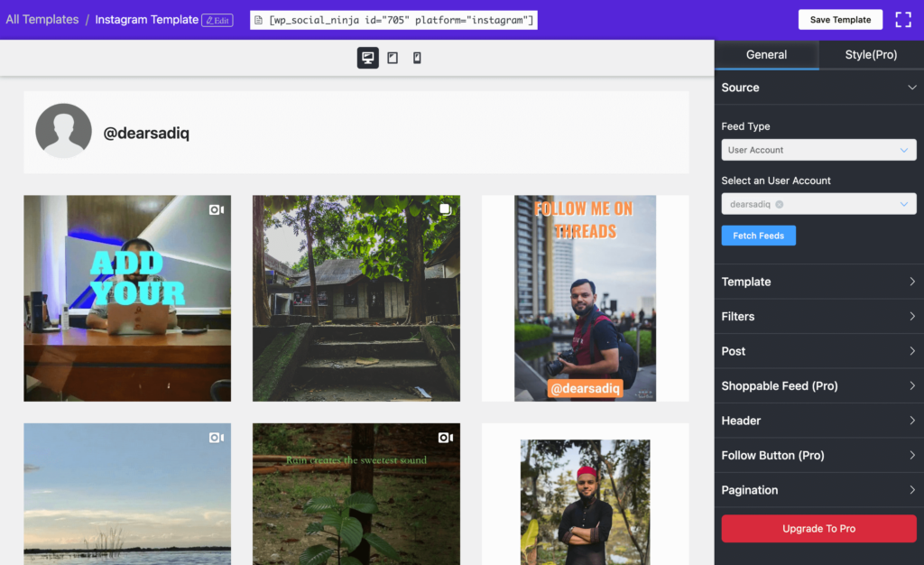924x565 pixels.
Task: Click the @dearsadiq profile avatar
Action: [x=63, y=131]
